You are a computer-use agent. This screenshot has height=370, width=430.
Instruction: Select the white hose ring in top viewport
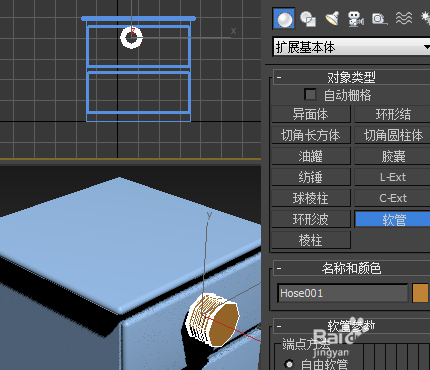(x=131, y=38)
